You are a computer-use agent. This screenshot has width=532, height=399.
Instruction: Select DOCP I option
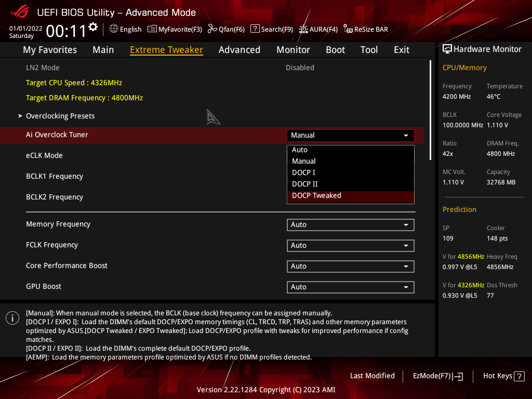(351, 172)
